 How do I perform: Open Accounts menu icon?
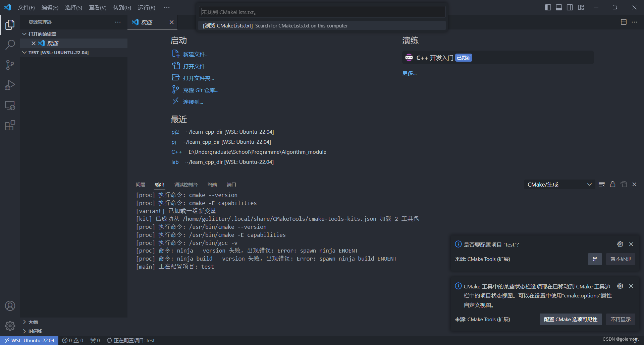click(x=10, y=306)
